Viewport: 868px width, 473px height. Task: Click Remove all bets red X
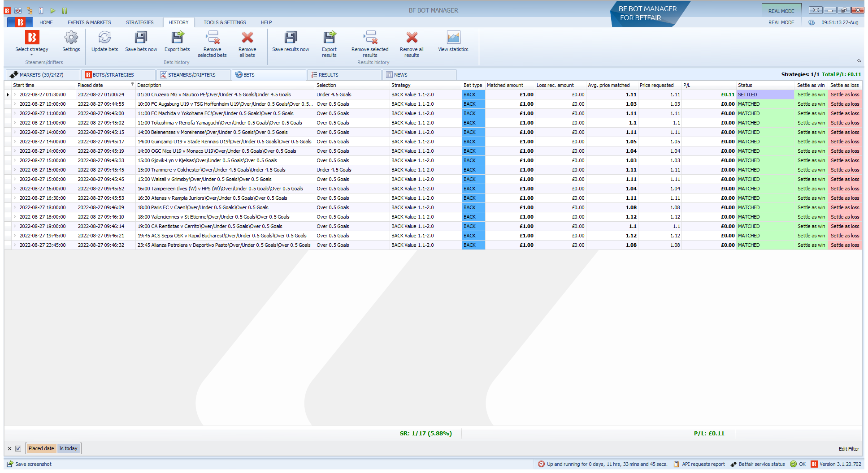coord(247,38)
